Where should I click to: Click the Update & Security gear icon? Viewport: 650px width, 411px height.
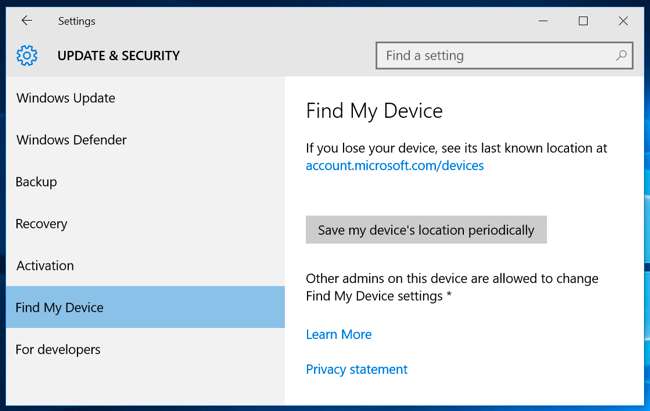pyautogui.click(x=27, y=56)
